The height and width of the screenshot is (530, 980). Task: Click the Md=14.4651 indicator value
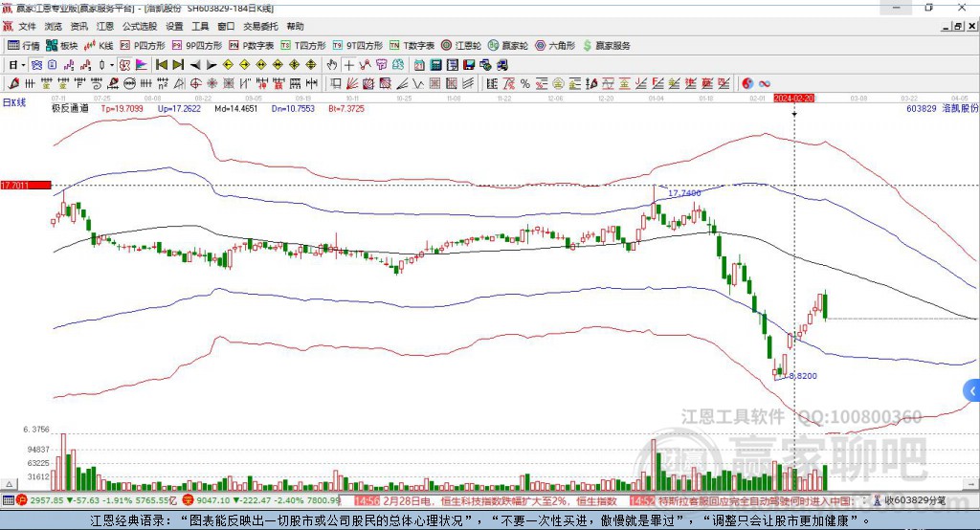coord(235,108)
